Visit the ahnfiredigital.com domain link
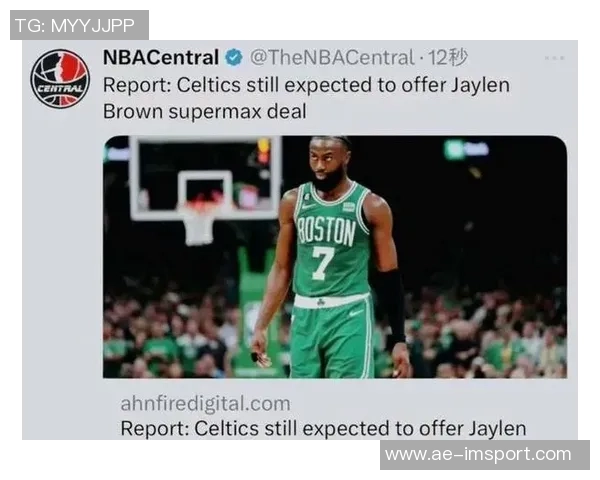Image resolution: width=600 pixels, height=480 pixels. [205, 404]
